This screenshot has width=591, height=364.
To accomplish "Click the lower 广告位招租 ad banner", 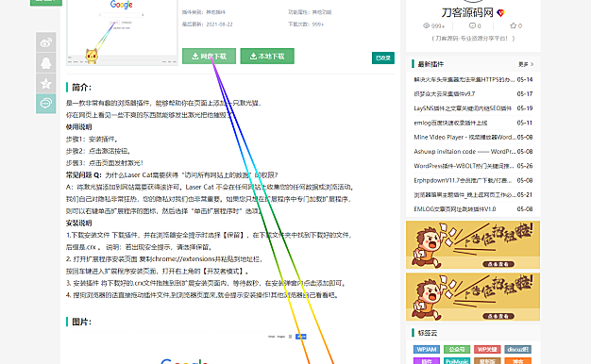I will 473,297.
